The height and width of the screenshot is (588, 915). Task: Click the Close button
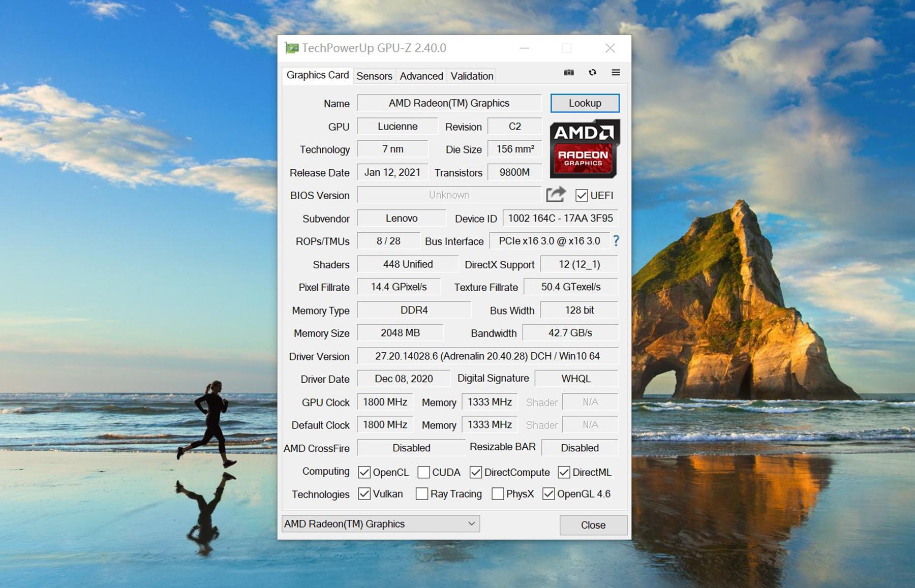coord(593,525)
